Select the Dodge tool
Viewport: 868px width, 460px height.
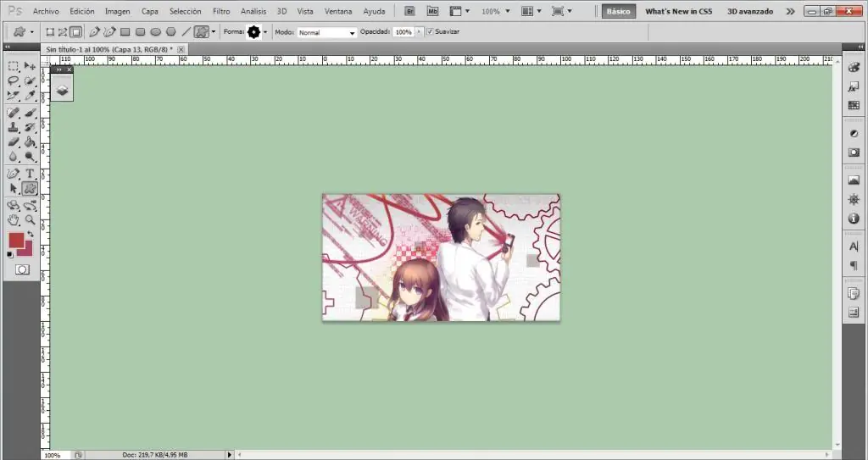coord(30,157)
